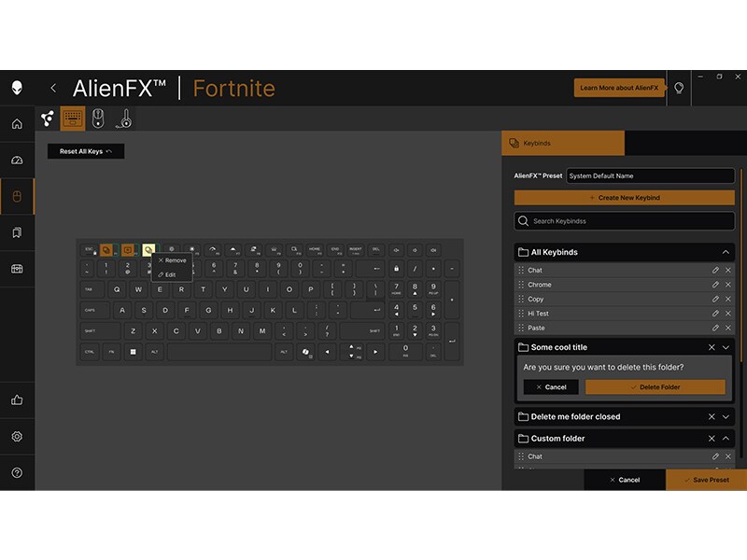Select the Copy keybind row
This screenshot has height=560, width=747.
624,299
